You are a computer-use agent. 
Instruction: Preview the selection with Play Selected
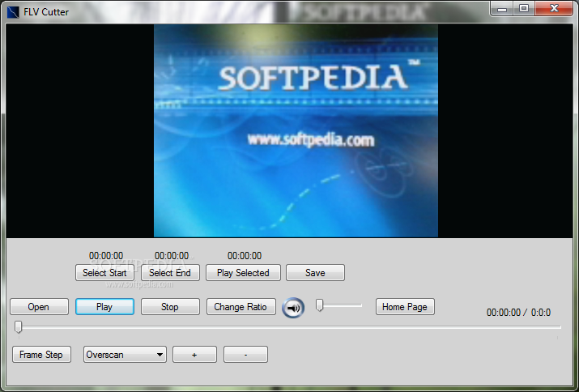coord(243,273)
